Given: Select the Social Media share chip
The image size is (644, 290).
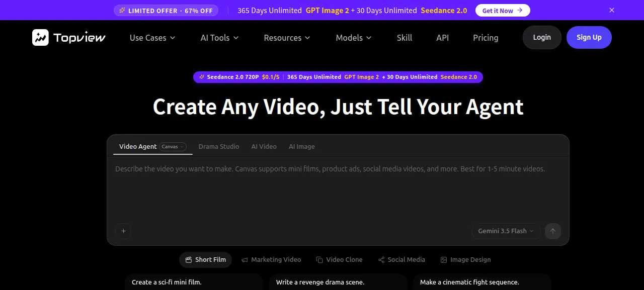Looking at the screenshot, I should tap(401, 260).
